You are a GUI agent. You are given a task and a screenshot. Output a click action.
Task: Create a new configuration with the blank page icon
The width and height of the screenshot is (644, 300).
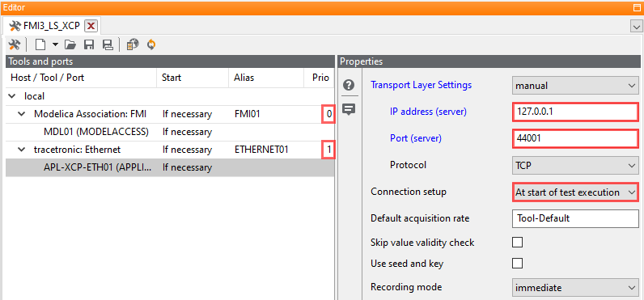coord(40,44)
